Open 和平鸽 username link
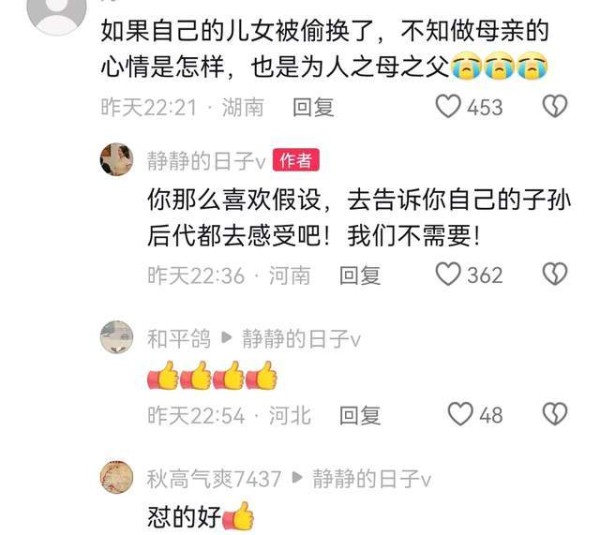600x535 pixels. pos(179,338)
